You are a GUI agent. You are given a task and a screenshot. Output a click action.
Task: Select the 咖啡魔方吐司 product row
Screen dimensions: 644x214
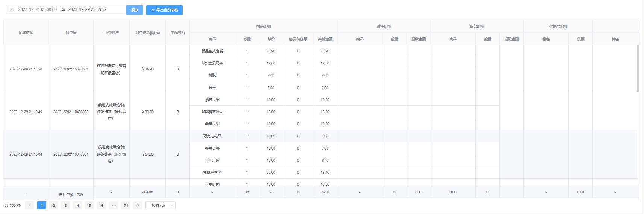click(x=212, y=112)
